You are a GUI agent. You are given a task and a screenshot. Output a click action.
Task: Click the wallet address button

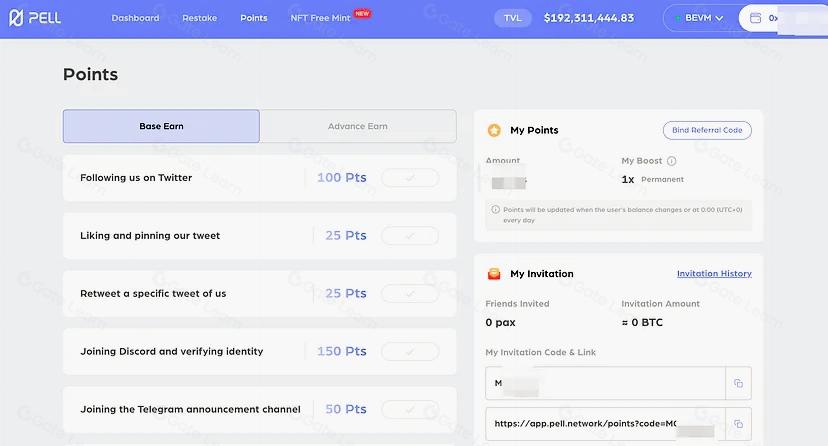pos(782,18)
